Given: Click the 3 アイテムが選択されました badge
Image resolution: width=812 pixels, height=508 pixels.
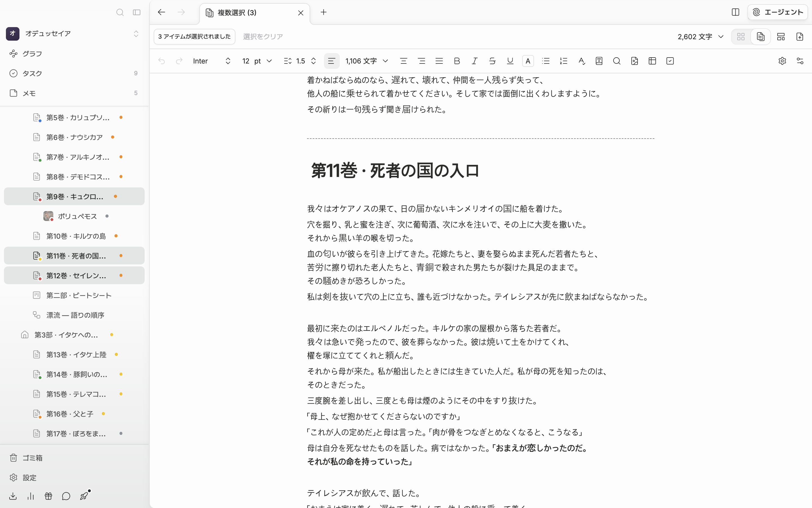Looking at the screenshot, I should (x=194, y=36).
